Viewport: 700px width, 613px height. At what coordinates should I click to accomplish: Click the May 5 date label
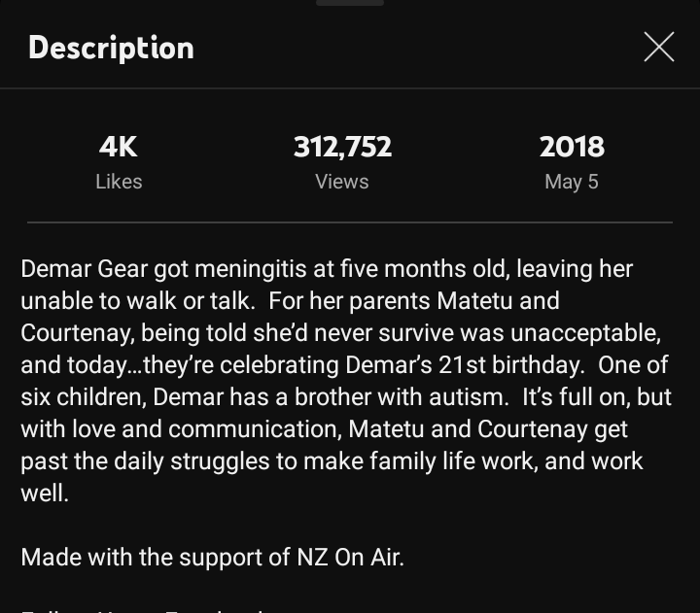tap(572, 182)
